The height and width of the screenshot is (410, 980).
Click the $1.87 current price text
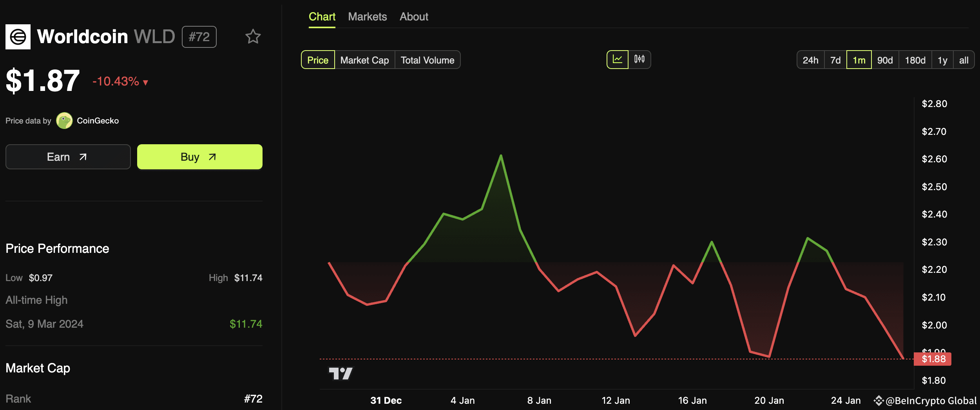(x=43, y=81)
